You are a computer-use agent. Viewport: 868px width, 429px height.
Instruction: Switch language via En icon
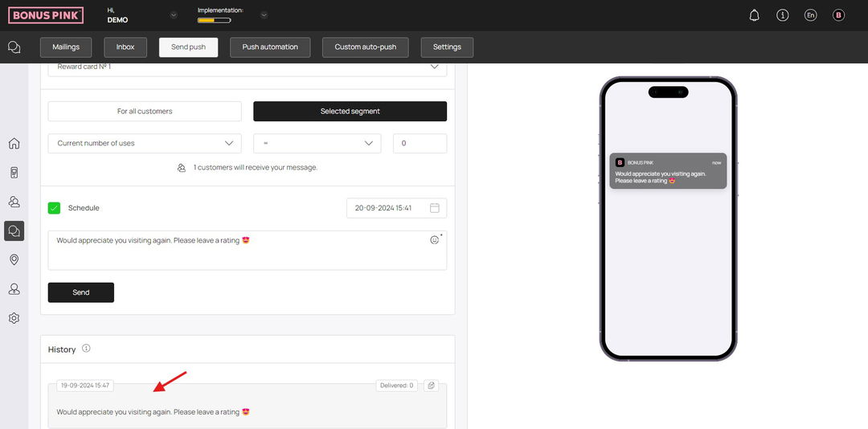[810, 15]
